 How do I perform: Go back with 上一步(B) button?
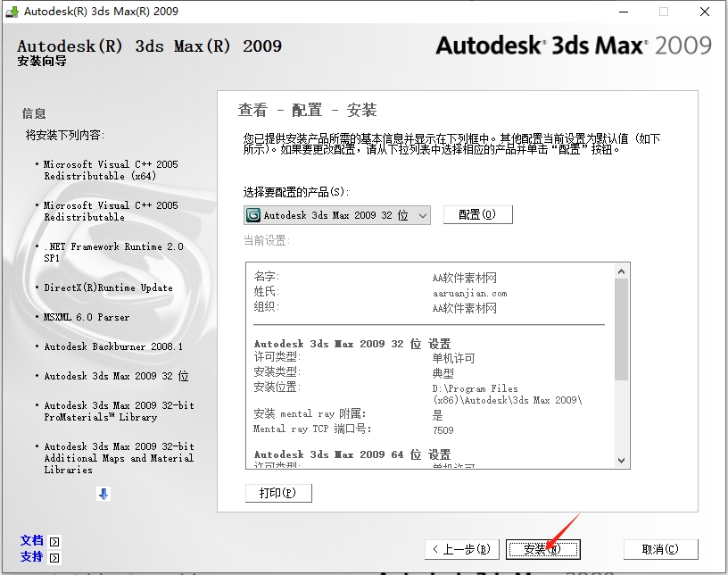click(460, 549)
